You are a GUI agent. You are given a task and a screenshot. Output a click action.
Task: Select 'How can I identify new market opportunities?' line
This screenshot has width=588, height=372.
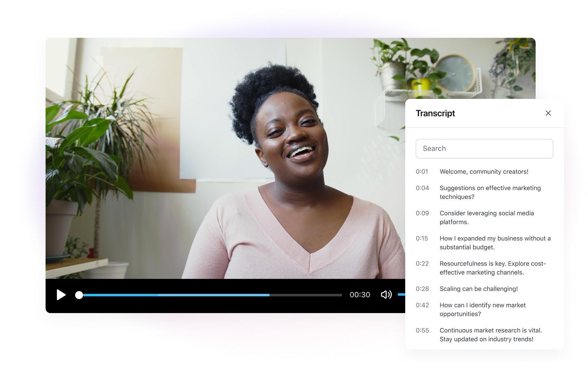pos(483,310)
